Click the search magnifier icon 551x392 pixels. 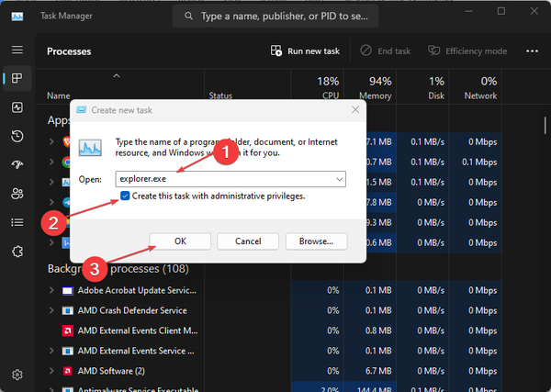tap(188, 16)
